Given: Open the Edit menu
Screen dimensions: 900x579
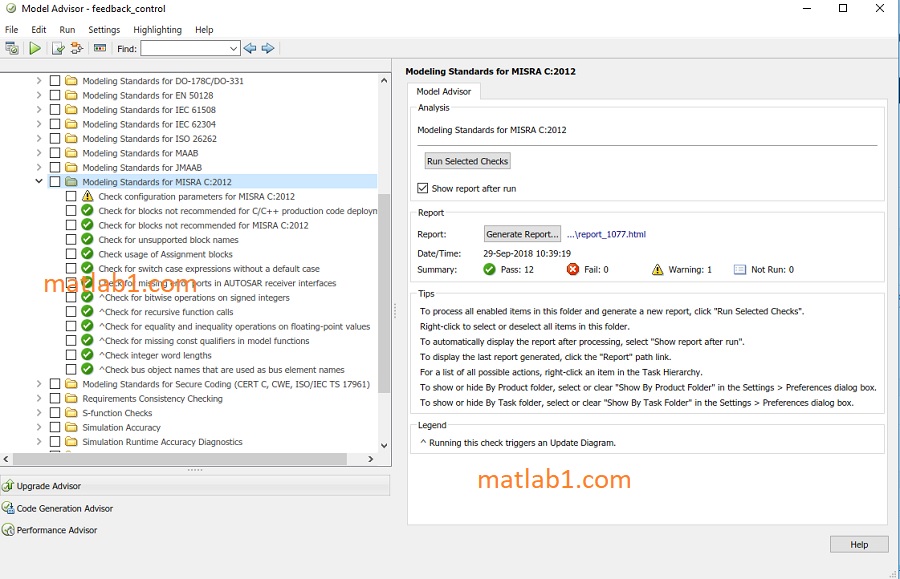Looking at the screenshot, I should point(38,30).
